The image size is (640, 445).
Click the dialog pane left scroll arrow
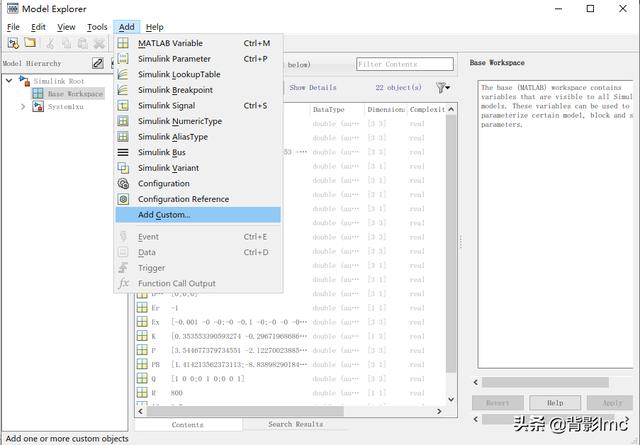point(476,382)
